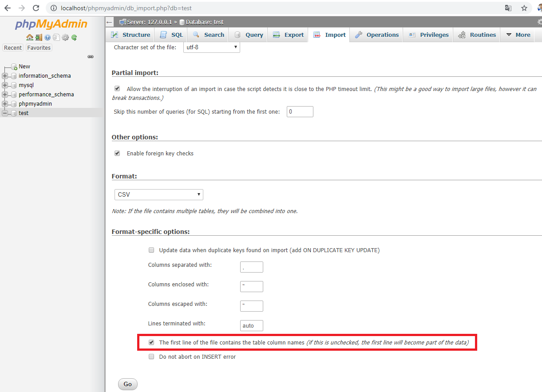Open the CSV format dropdown
The height and width of the screenshot is (392, 542).
click(158, 194)
